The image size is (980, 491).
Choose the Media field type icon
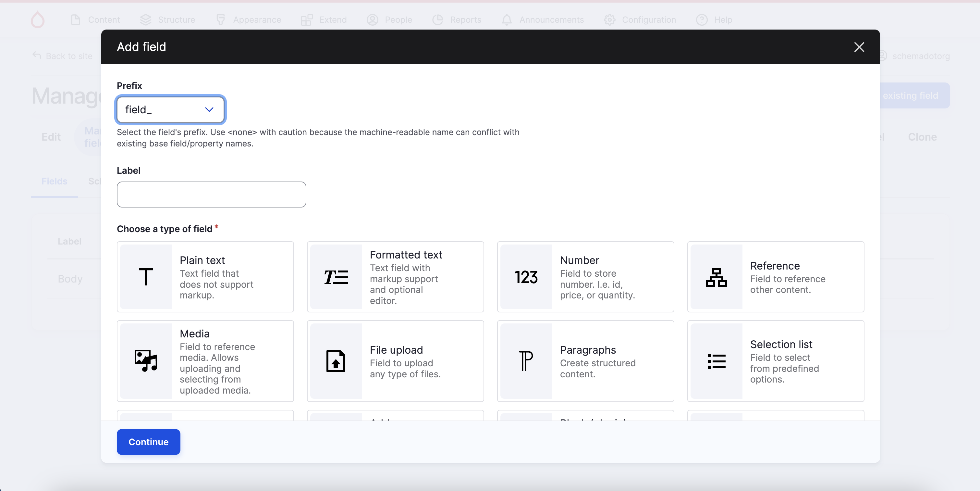pos(146,361)
